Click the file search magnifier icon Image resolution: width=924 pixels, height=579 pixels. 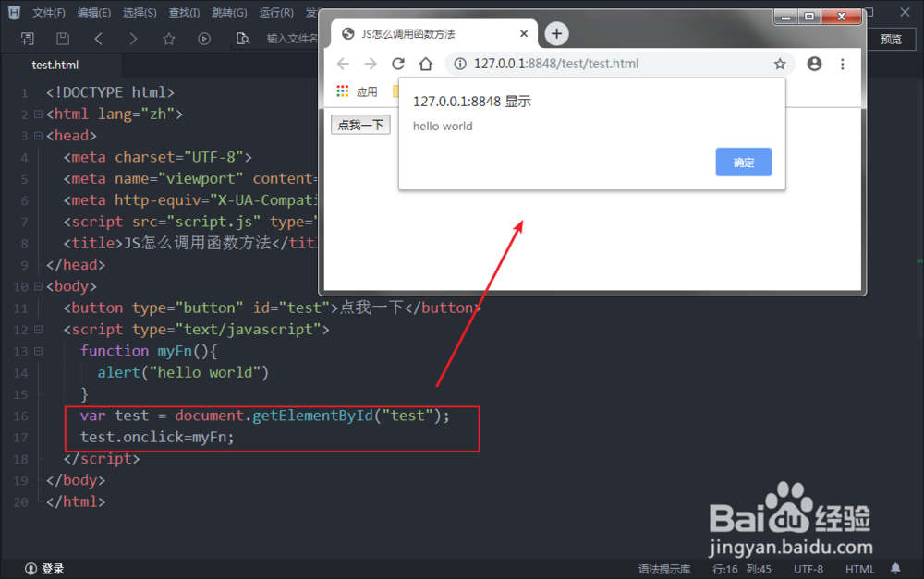[243, 39]
